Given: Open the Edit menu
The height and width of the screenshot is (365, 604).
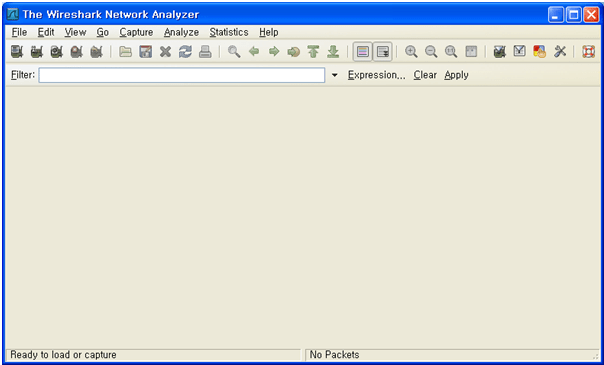Looking at the screenshot, I should (x=46, y=32).
